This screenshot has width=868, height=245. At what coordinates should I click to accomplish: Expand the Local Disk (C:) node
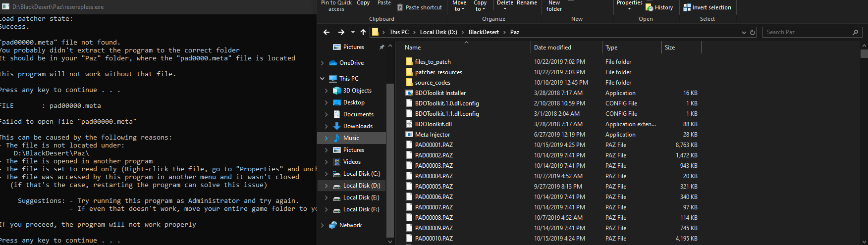(x=326, y=174)
